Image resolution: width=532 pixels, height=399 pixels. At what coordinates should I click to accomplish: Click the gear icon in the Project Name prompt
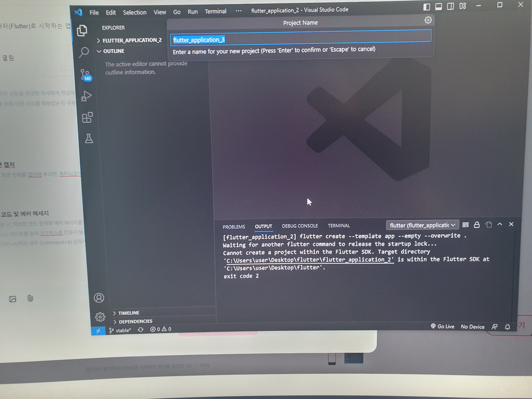428,20
